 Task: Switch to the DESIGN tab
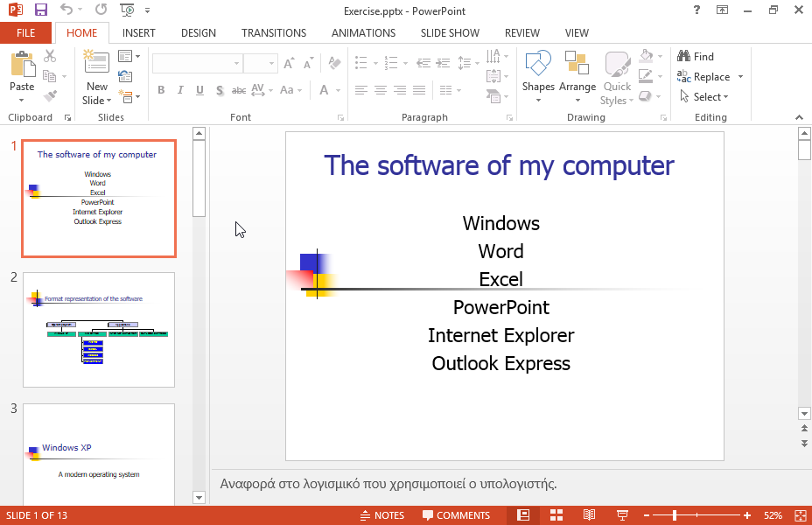[199, 32]
